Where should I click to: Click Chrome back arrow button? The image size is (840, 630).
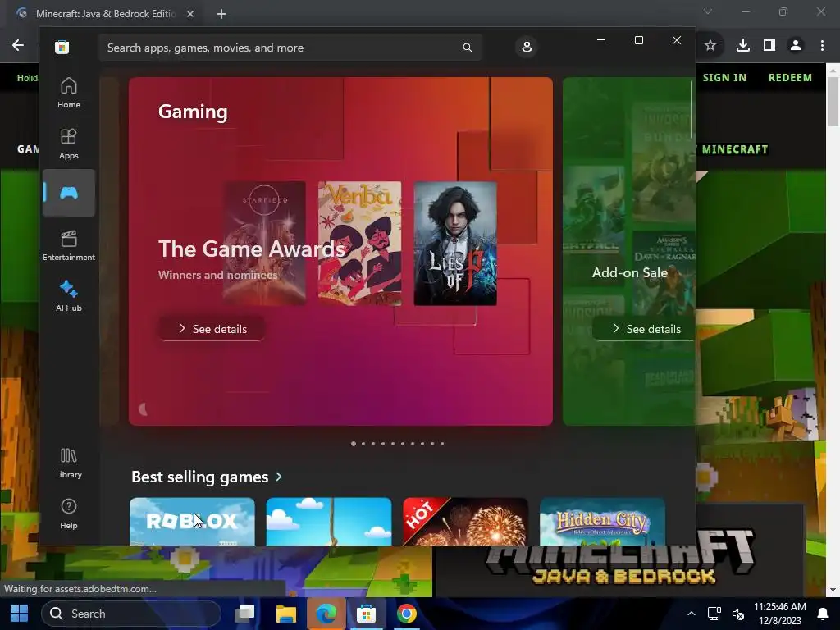(18, 45)
